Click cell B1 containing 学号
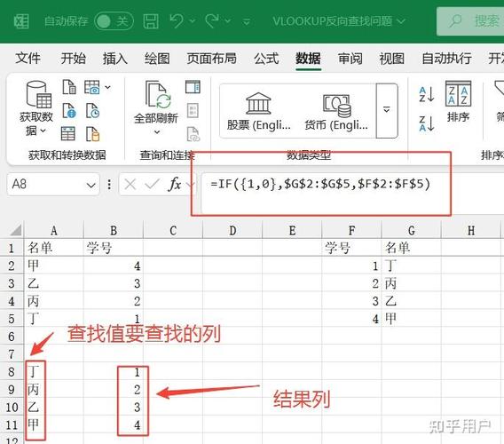The width and height of the screenshot is (504, 444). point(114,248)
